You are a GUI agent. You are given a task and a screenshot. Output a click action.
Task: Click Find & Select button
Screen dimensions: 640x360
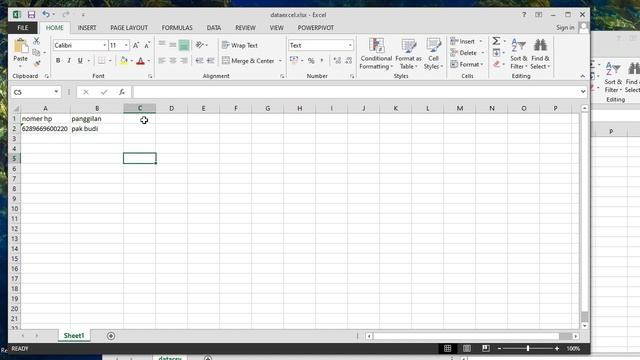tap(540, 54)
